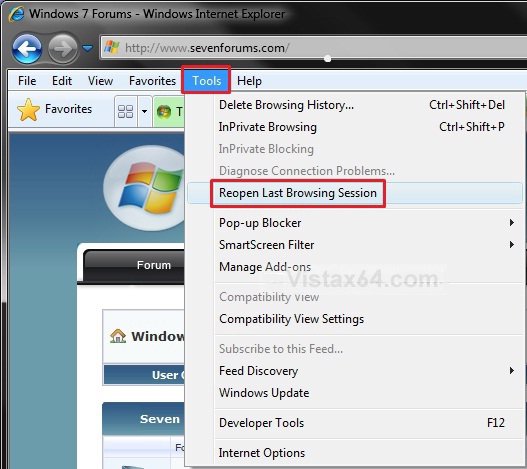Expand the Quick Tabs dropdown arrow
The height and width of the screenshot is (469, 527).
145,112
